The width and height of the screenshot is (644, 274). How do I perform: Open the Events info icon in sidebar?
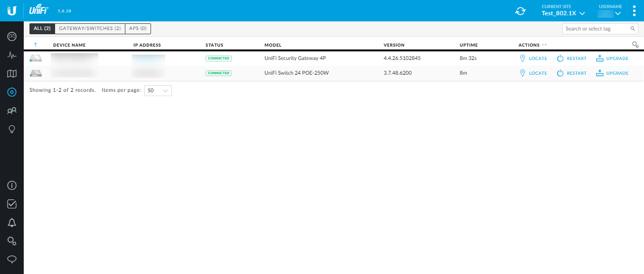(12, 186)
